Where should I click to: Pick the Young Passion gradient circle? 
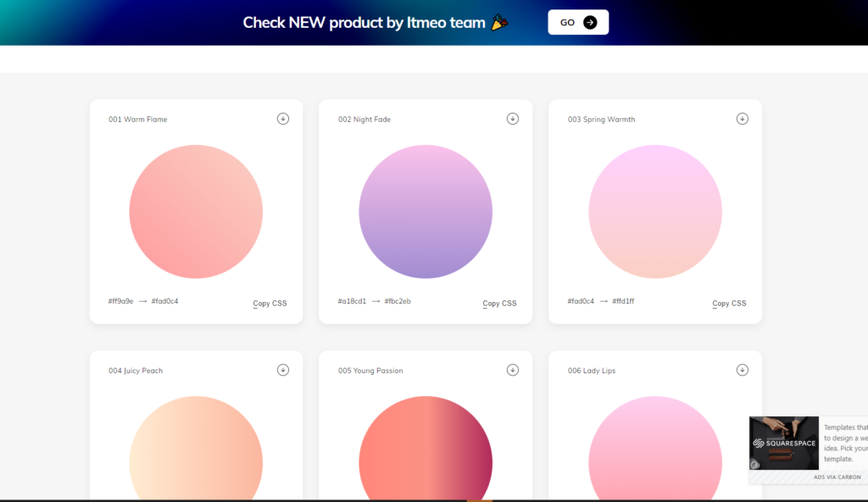(x=426, y=448)
